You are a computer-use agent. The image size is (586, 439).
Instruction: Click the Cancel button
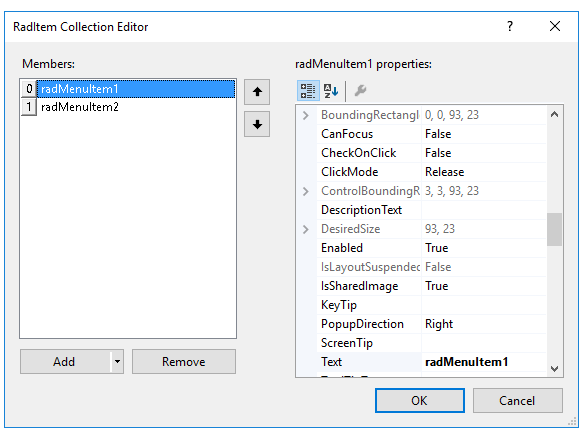pyautogui.click(x=518, y=401)
